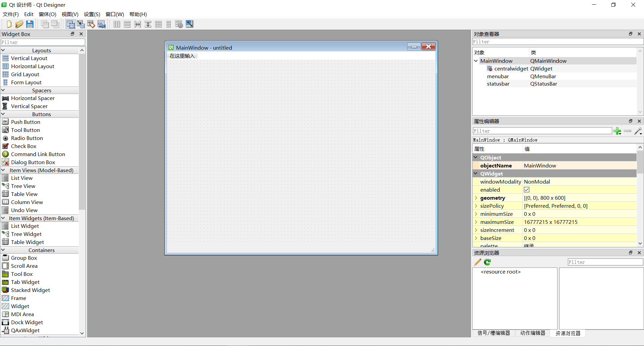Switch to Edit Tab Order mode
The width and height of the screenshot is (644, 346).
101,24
